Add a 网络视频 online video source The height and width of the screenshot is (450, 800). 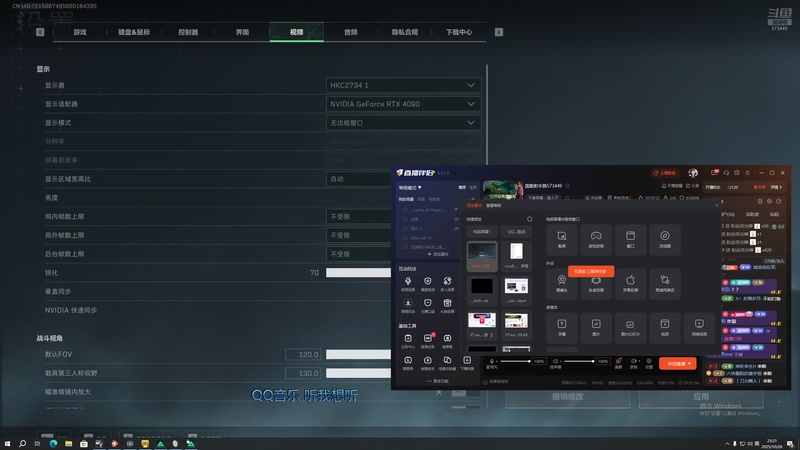(699, 328)
